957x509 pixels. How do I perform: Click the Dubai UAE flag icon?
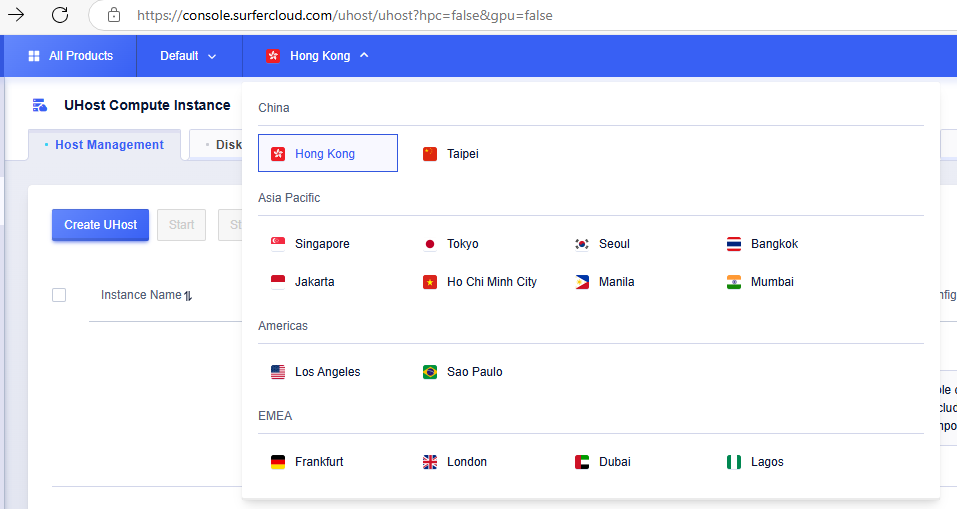click(582, 461)
